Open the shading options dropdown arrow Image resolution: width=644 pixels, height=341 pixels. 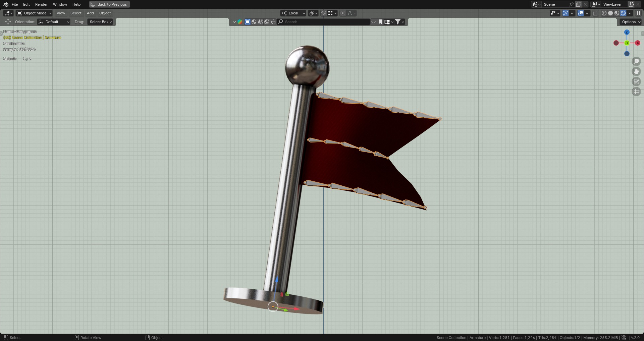coord(630,13)
